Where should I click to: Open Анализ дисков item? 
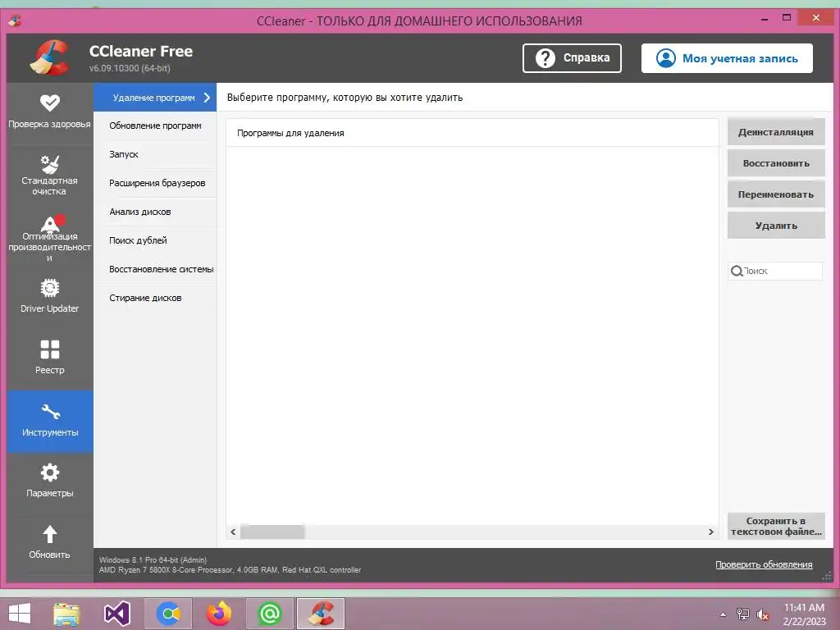pyautogui.click(x=155, y=212)
